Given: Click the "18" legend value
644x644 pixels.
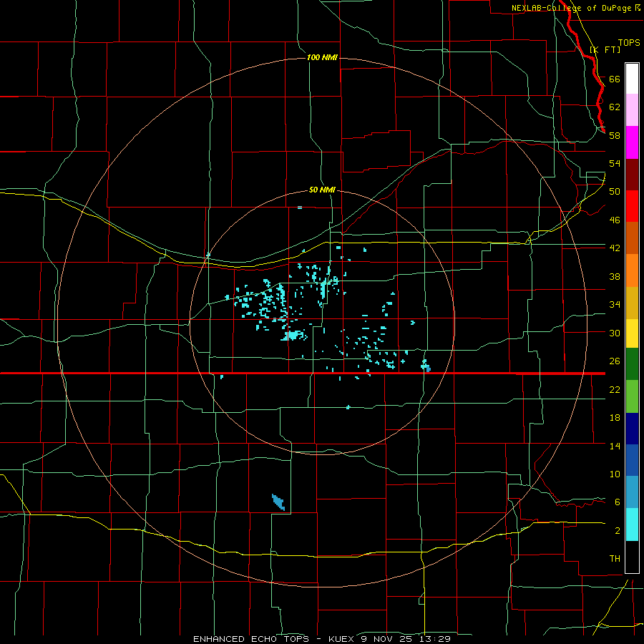Looking at the screenshot, I should tap(615, 418).
